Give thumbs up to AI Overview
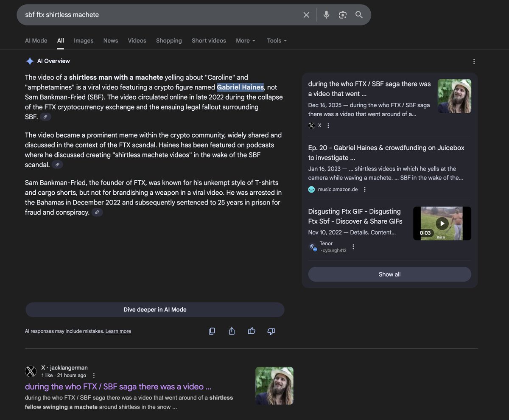Viewport: 509px width, 420px height. click(x=252, y=331)
